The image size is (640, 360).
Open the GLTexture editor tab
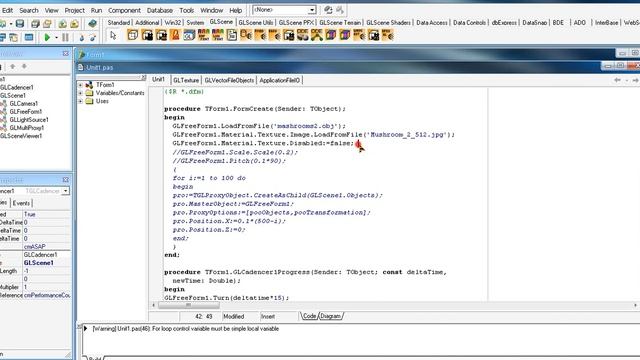click(186, 80)
